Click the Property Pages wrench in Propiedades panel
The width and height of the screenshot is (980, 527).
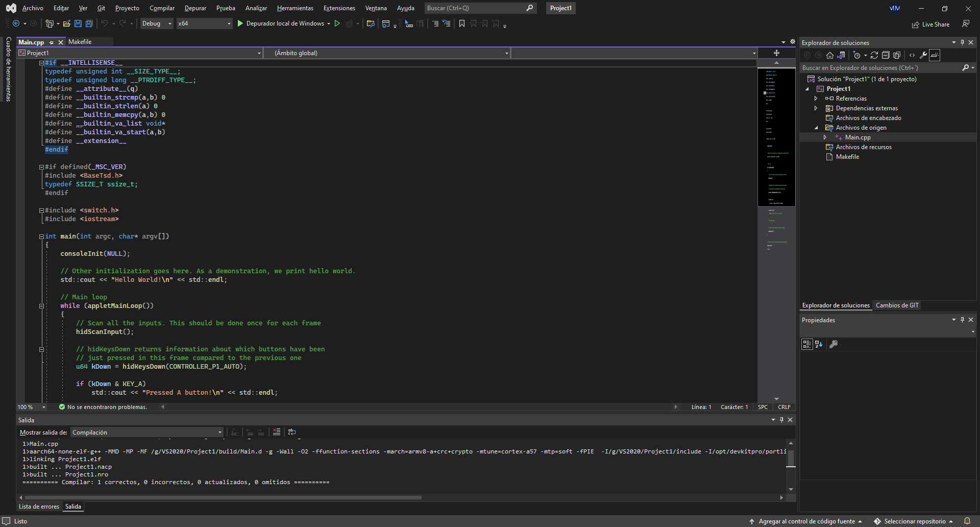tap(834, 344)
